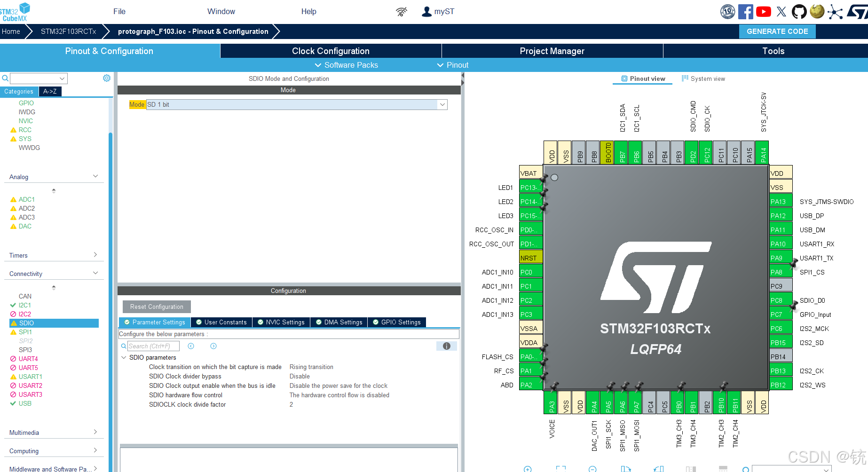Screen dimensions: 868x472
Task: Click the parameter search field
Action: click(x=153, y=346)
